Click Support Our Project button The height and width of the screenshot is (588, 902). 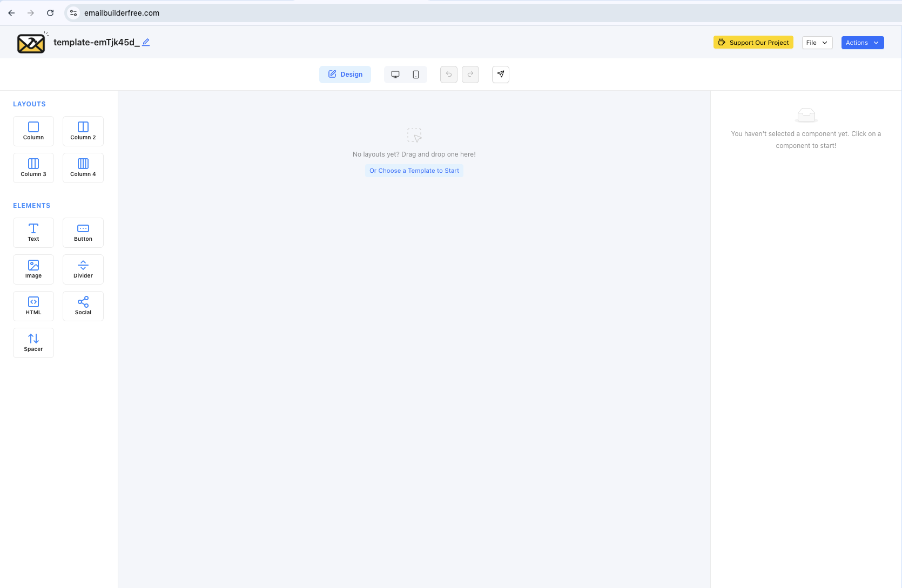click(x=753, y=43)
